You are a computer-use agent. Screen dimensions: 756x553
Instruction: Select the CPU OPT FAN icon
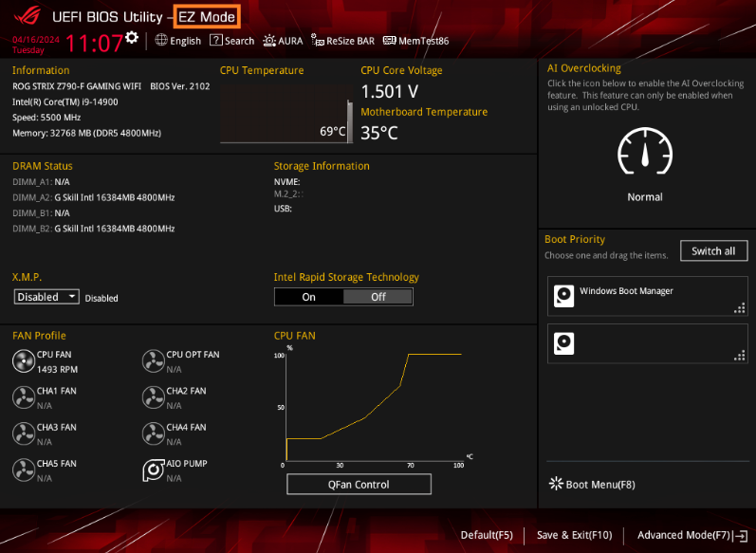point(154,361)
